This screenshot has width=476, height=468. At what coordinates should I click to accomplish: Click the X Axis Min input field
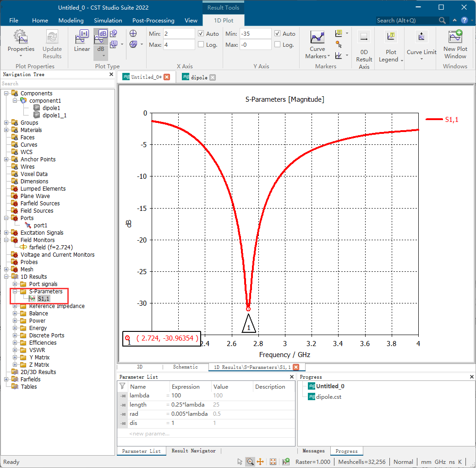pos(179,33)
